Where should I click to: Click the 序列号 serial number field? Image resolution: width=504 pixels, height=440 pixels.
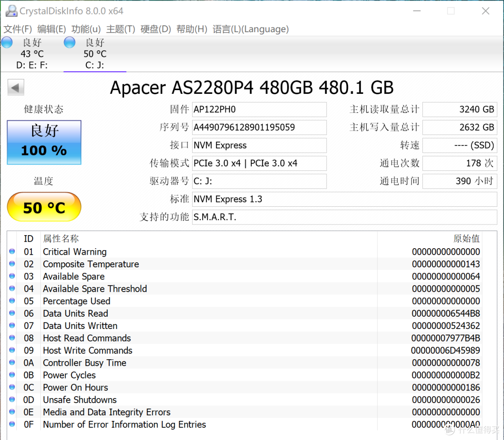tap(259, 127)
